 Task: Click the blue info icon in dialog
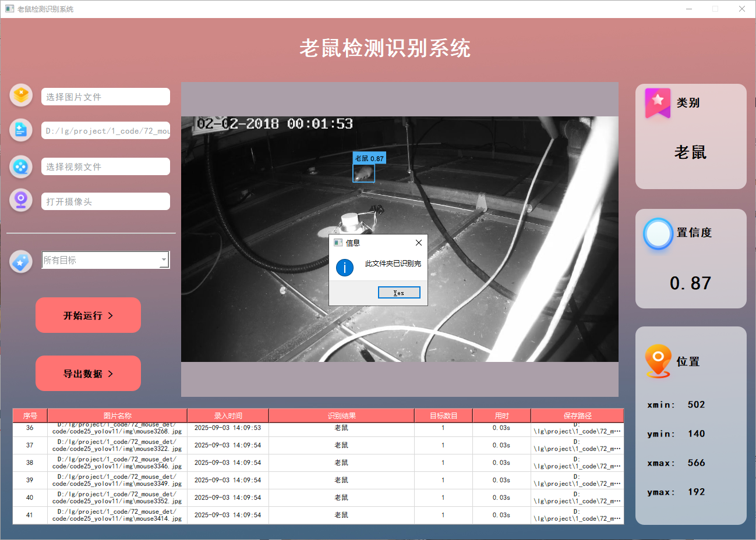pyautogui.click(x=345, y=268)
